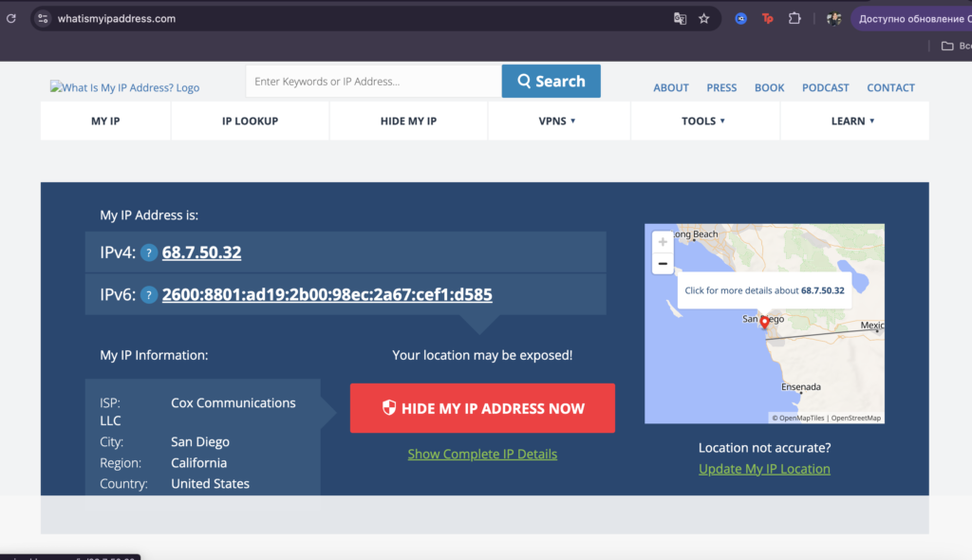Click the OpenMapTiles attribution link
The image size is (972, 560).
click(x=797, y=418)
